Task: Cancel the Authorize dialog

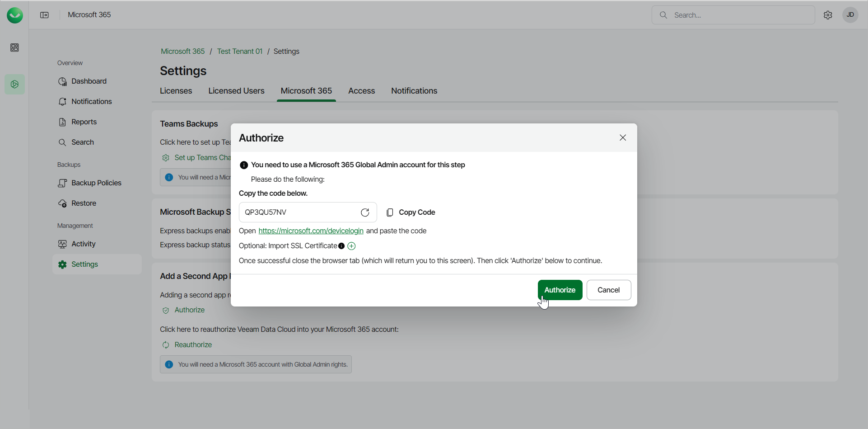Action: click(608, 290)
